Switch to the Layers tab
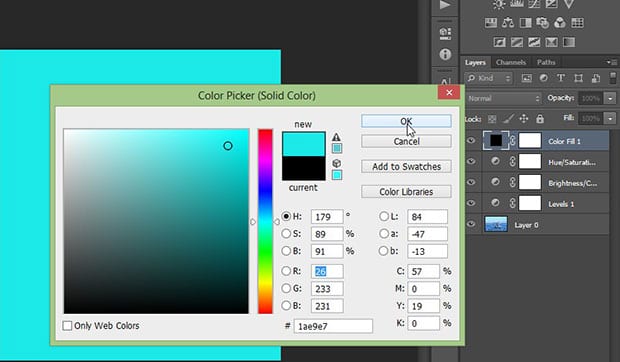 pyautogui.click(x=475, y=62)
